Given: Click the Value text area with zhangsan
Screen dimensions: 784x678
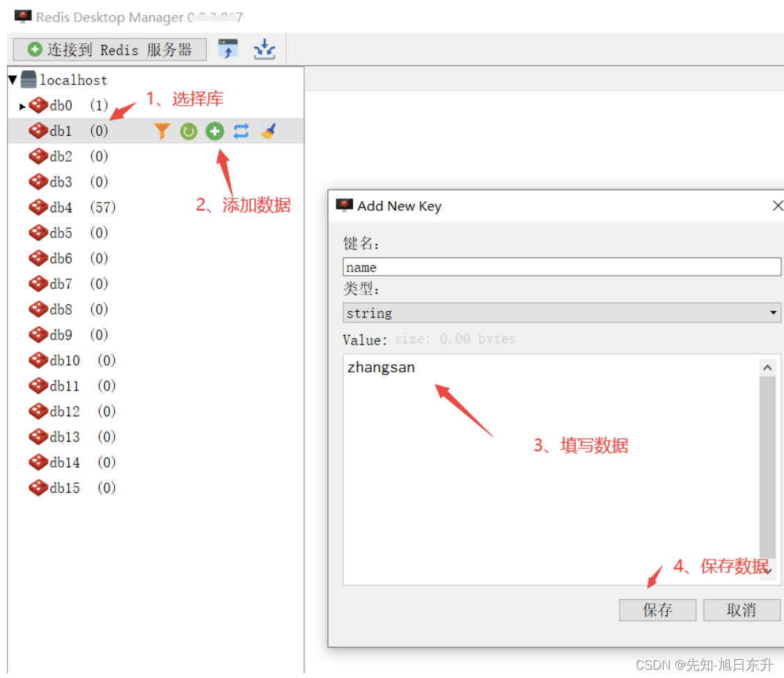Looking at the screenshot, I should (x=551, y=469).
